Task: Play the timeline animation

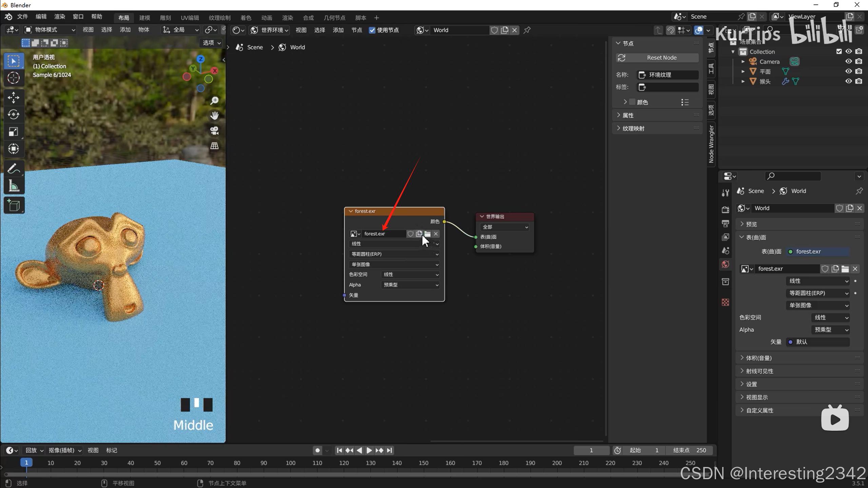Action: point(369,450)
